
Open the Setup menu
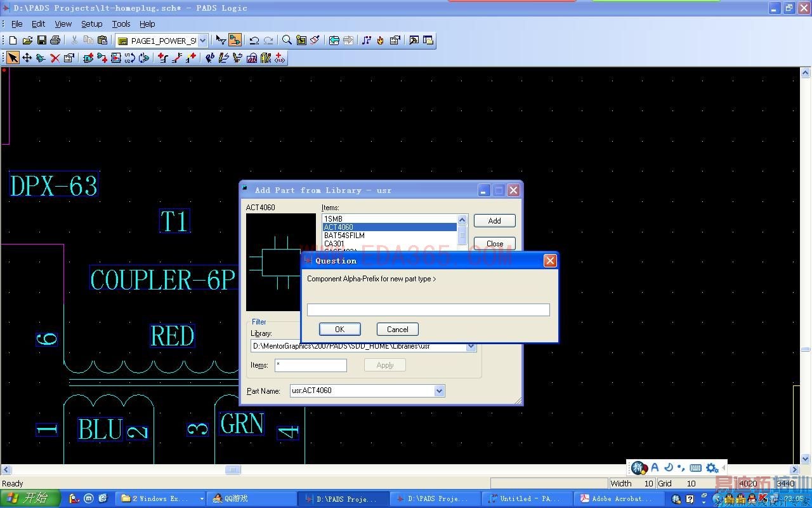coord(91,23)
